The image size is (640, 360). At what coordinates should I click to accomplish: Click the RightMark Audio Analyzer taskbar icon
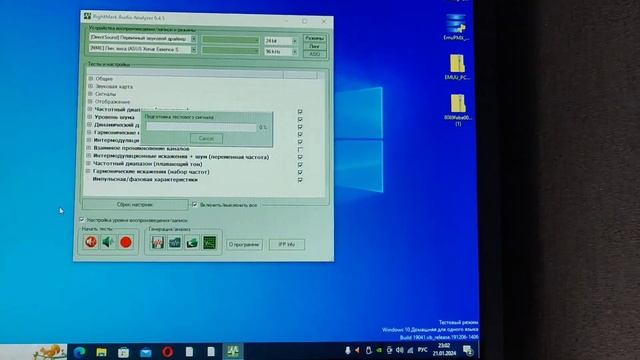pyautogui.click(x=233, y=351)
